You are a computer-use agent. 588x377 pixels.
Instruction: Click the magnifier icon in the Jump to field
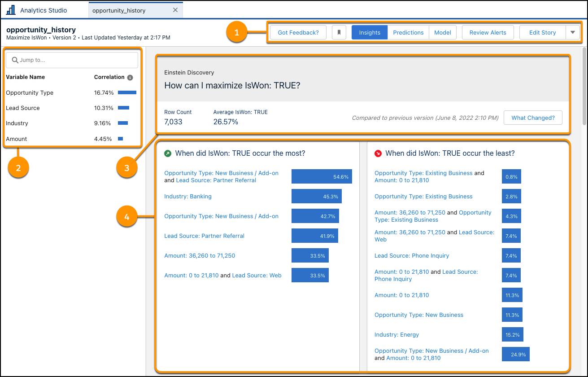click(x=15, y=60)
